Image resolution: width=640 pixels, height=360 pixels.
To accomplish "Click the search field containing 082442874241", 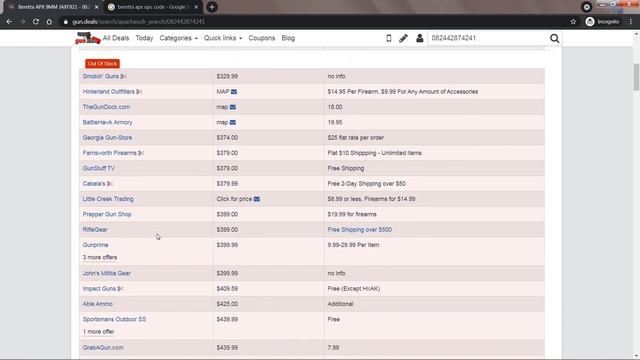I will [488, 38].
